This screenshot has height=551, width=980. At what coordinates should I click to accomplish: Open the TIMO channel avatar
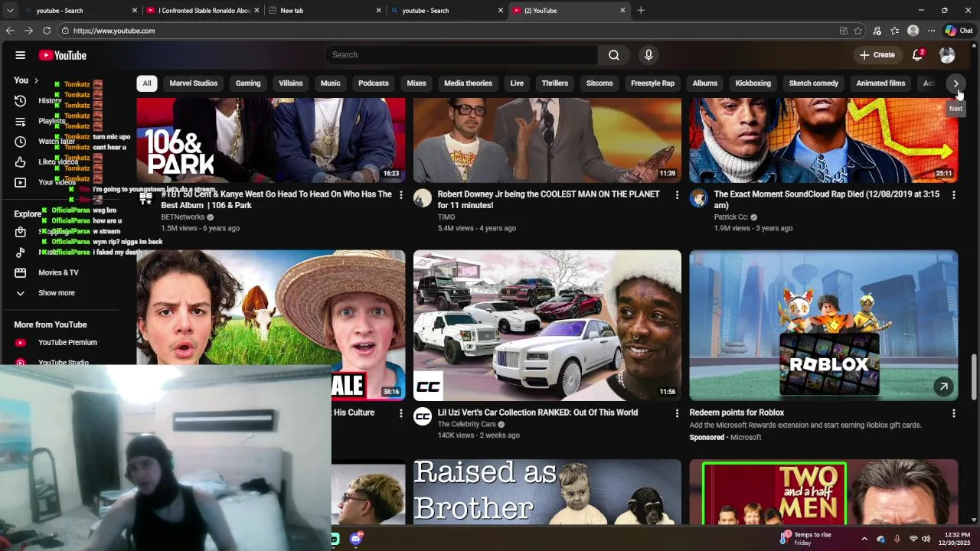[x=423, y=198]
